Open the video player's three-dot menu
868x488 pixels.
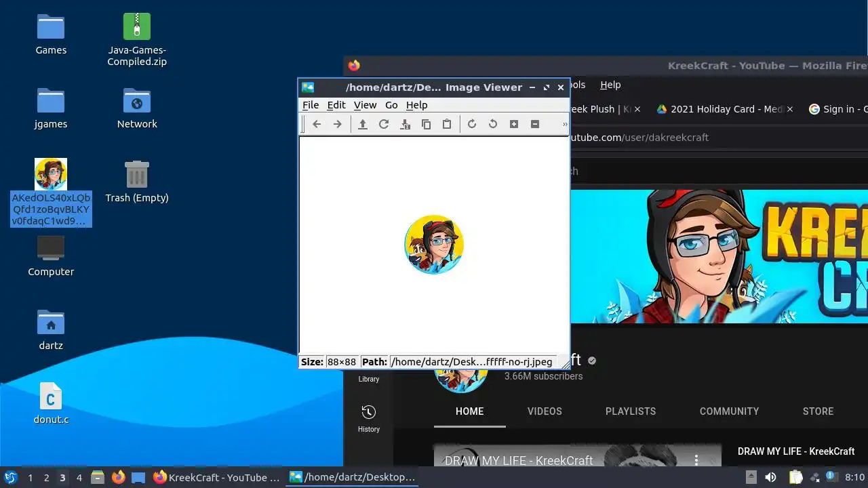[696, 460]
